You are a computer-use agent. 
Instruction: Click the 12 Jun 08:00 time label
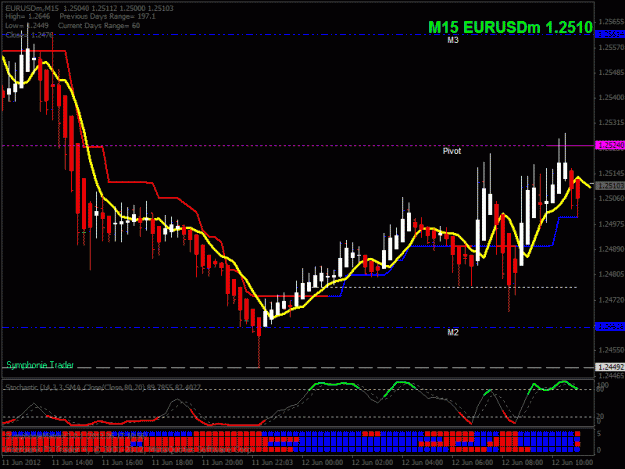[523, 462]
